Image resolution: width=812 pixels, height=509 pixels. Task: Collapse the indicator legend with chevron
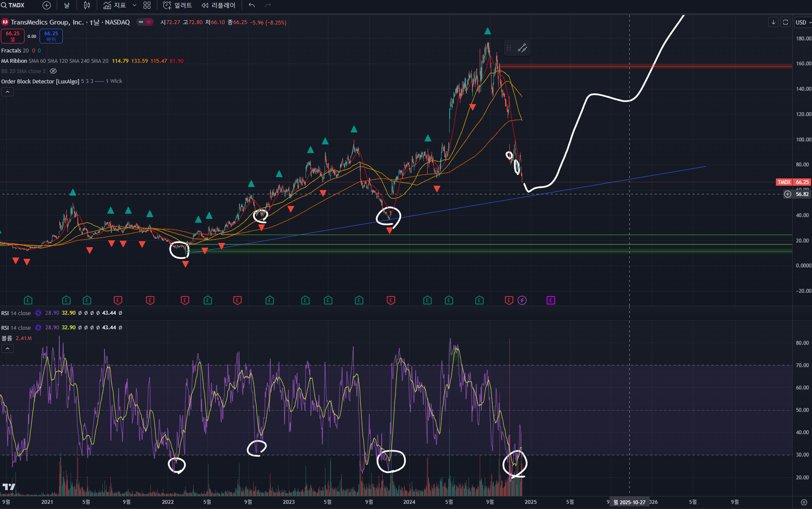click(7, 92)
